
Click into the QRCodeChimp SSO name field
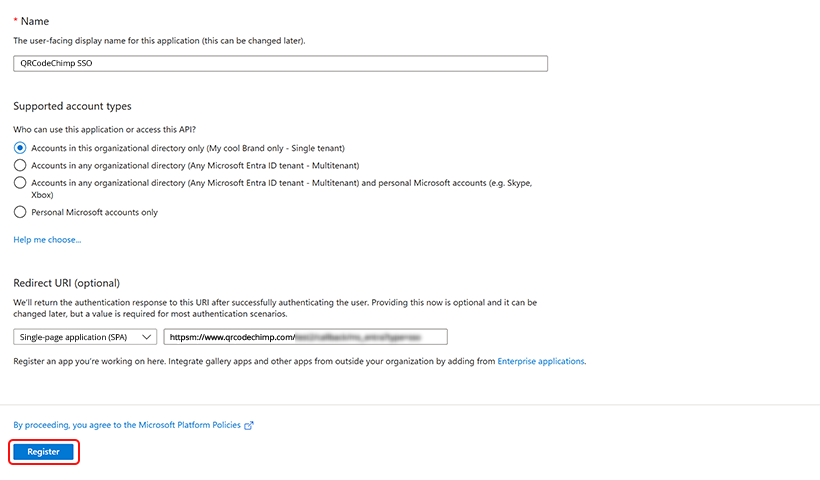pos(280,63)
